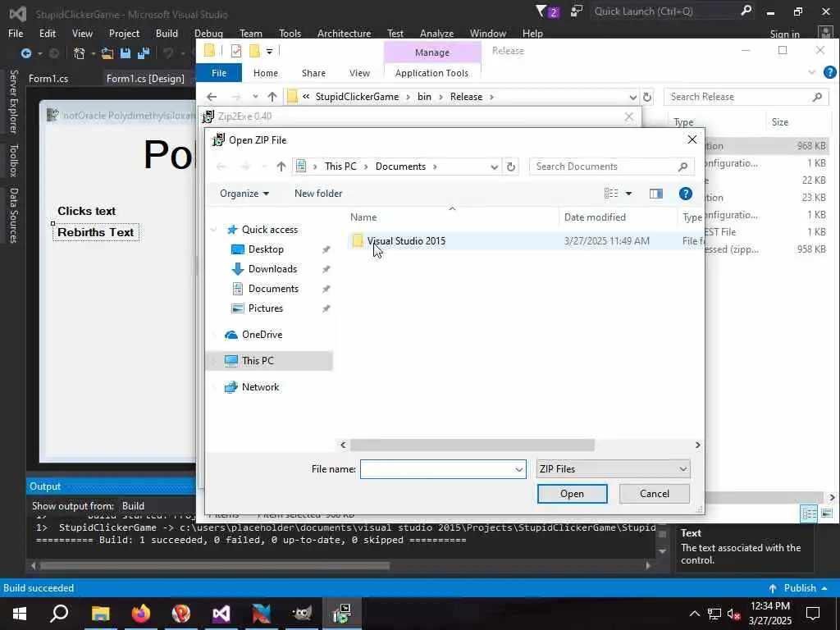Customize Explorer Quick Access Toolbar dropdown

coord(269,52)
